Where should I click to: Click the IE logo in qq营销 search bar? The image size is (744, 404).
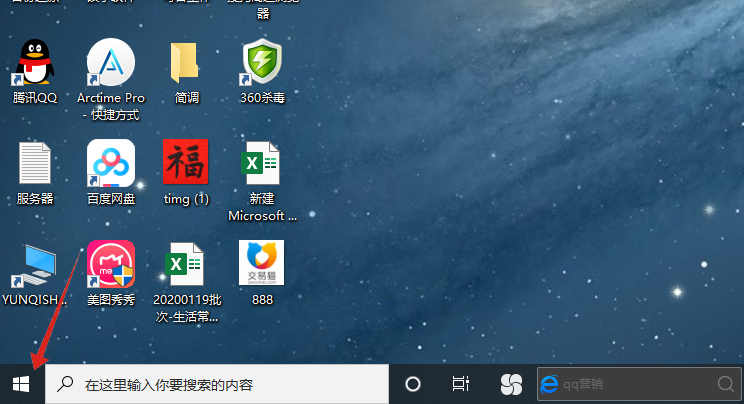(549, 384)
